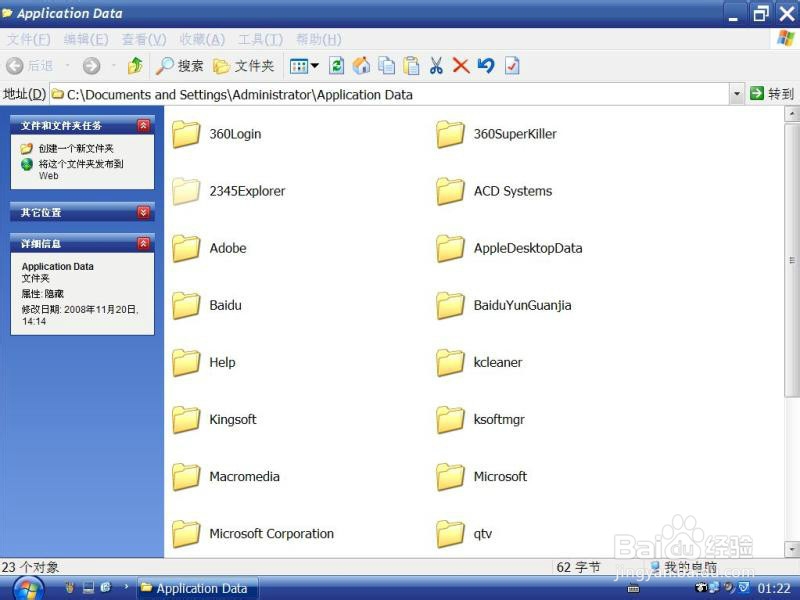Viewport: 800px width, 600px height.
Task: Select the kcleaner folder icon
Action: coord(450,363)
